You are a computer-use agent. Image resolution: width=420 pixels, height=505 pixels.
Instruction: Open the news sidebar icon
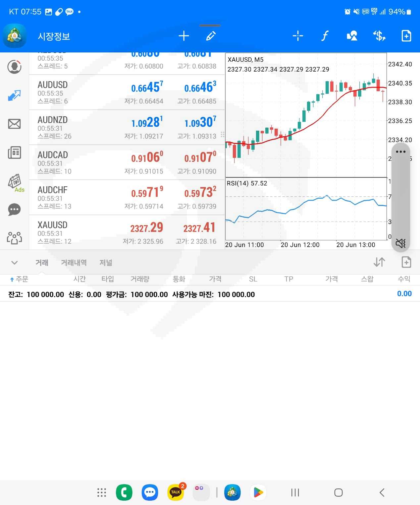tap(14, 153)
